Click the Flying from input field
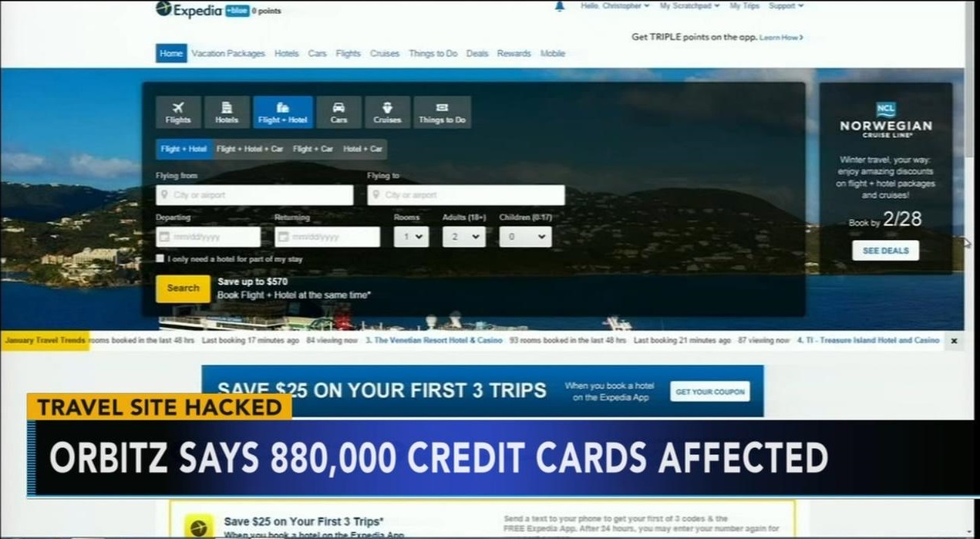This screenshot has width=980, height=539. pyautogui.click(x=254, y=195)
